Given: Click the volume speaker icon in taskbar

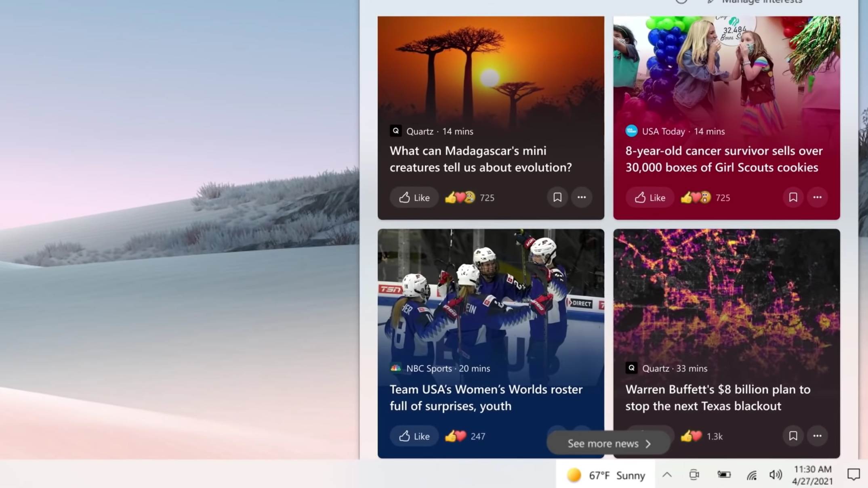Looking at the screenshot, I should (776, 475).
